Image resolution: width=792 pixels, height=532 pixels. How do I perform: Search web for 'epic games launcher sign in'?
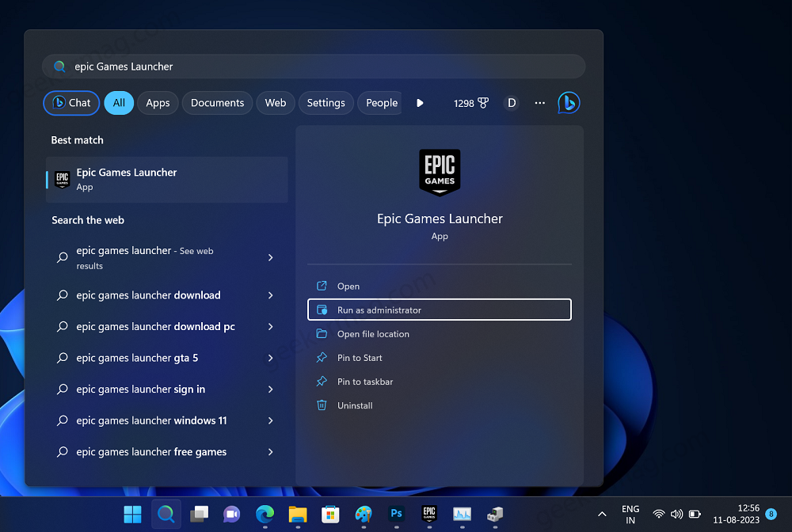coord(166,389)
